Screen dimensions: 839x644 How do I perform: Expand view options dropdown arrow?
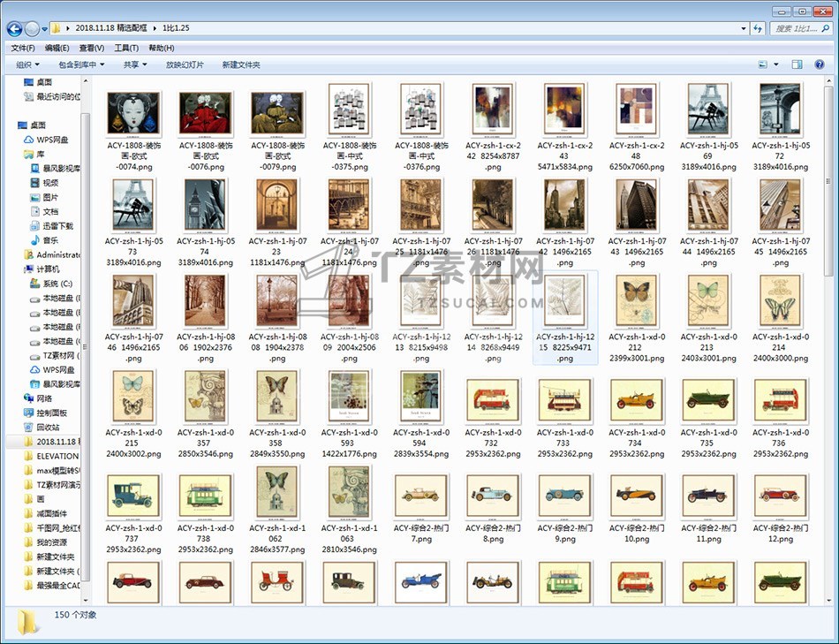[776, 64]
